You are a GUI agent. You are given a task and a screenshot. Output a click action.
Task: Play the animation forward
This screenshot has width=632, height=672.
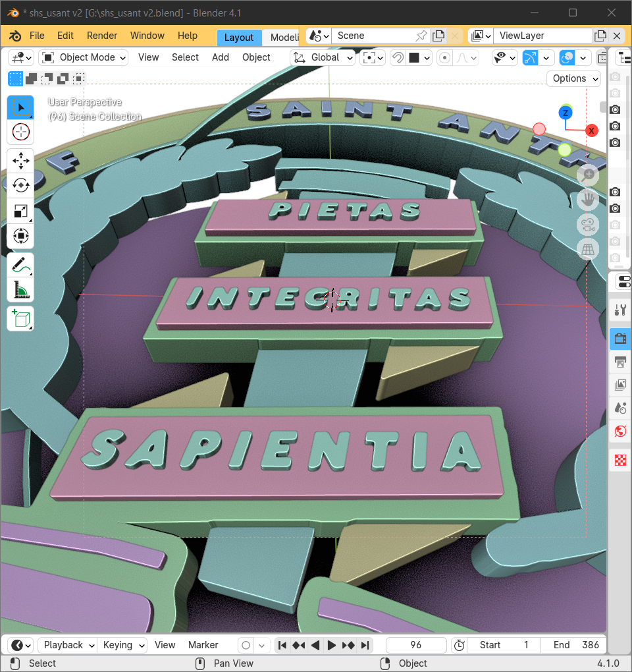(x=332, y=645)
